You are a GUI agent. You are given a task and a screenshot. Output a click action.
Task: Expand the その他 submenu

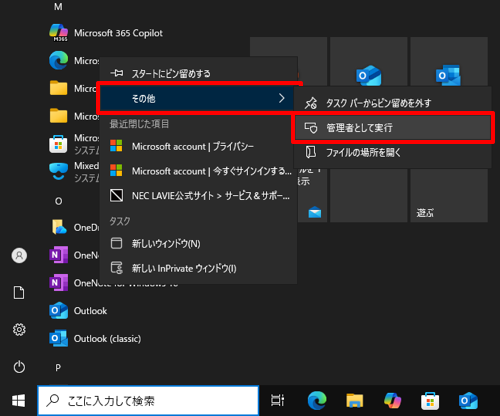point(197,98)
